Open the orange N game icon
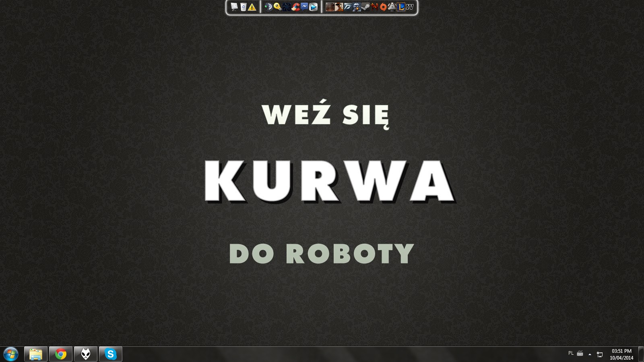Image resolution: width=644 pixels, height=362 pixels. (x=374, y=7)
